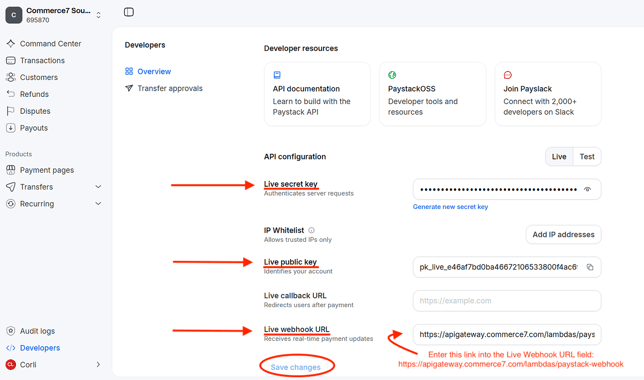Viewport: 644px width, 380px height.
Task: Click the Transfers paper-plane icon
Action: coord(11,187)
